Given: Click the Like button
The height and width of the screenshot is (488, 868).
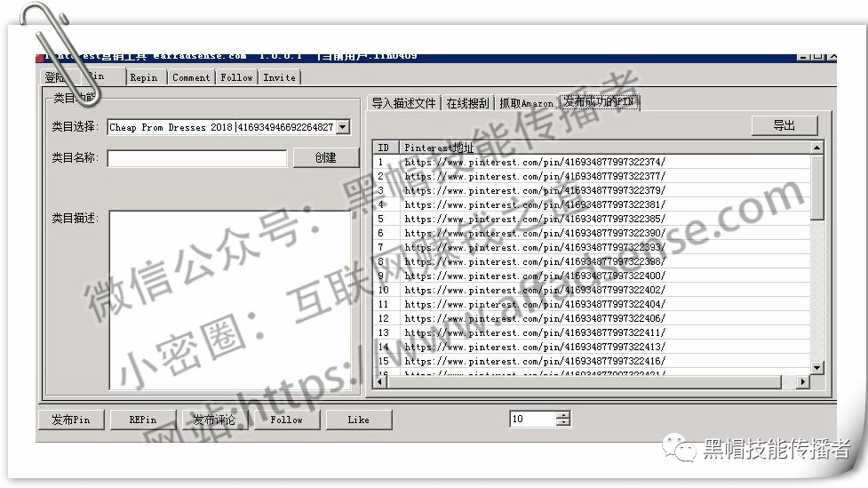Looking at the screenshot, I should 359,420.
